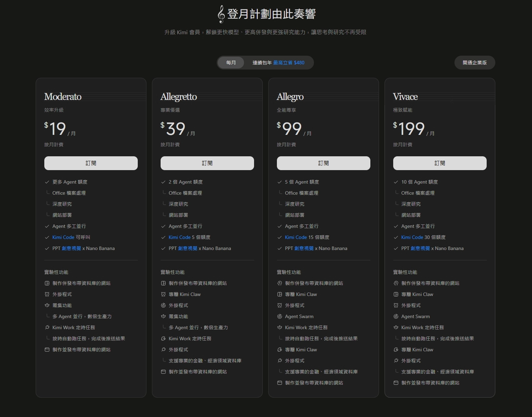Image resolution: width=532 pixels, height=417 pixels.
Task: Click 深度研究 in the Vivace card
Action: tap(411, 204)
